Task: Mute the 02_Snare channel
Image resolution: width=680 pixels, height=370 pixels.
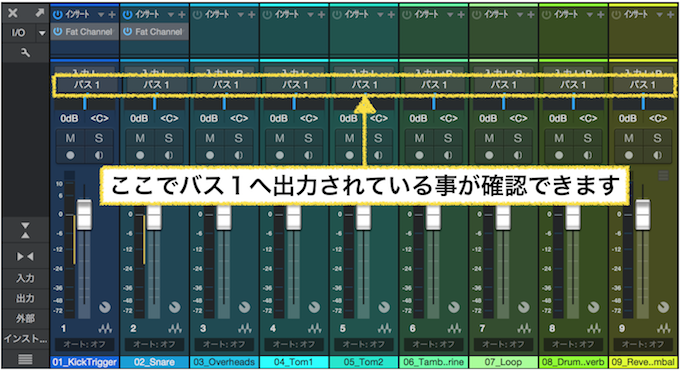Action: click(x=140, y=138)
